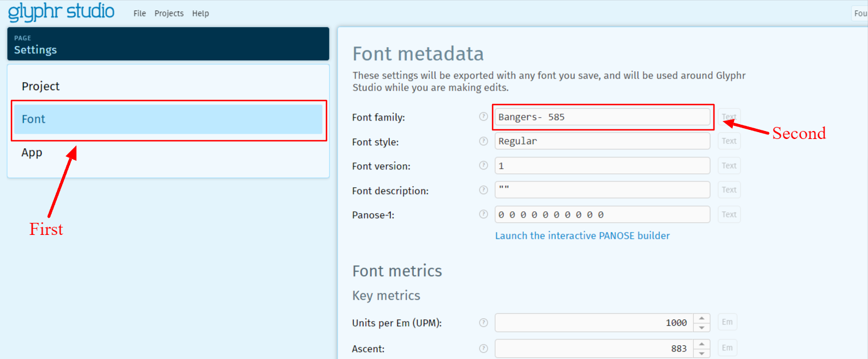The image size is (868, 359).
Task: Click the Font family help icon
Action: 483,116
